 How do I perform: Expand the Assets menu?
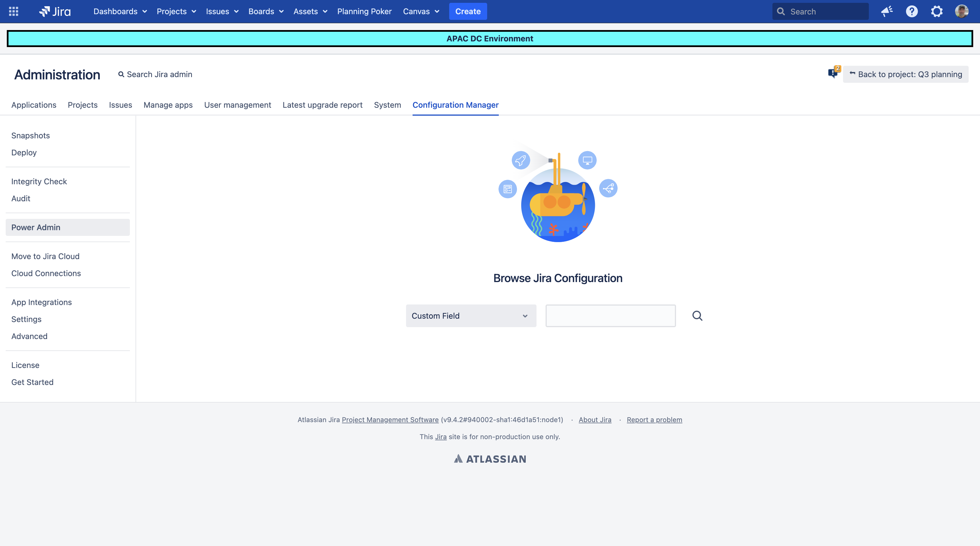(310, 11)
